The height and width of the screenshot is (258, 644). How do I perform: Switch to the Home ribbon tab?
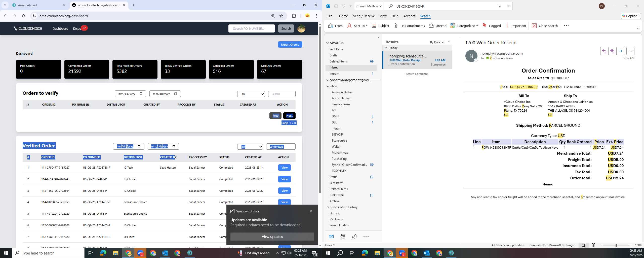(x=343, y=16)
